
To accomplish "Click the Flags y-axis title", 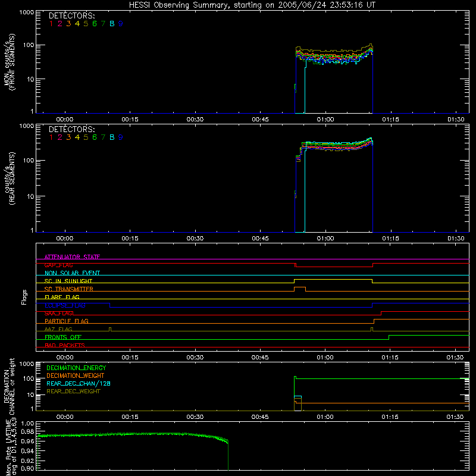I will pyautogui.click(x=24, y=297).
